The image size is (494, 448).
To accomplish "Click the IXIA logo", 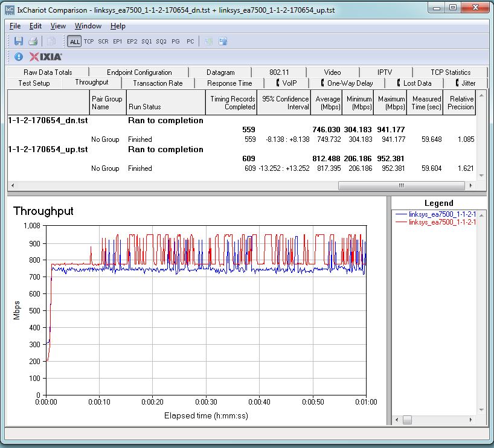I will pyautogui.click(x=46, y=57).
